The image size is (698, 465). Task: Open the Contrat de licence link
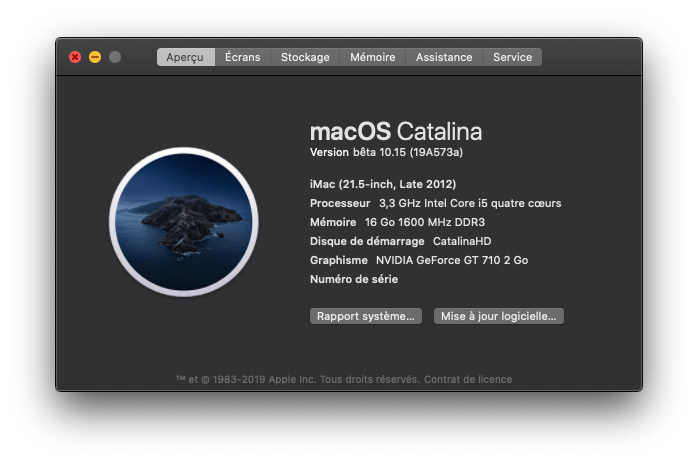(x=468, y=380)
